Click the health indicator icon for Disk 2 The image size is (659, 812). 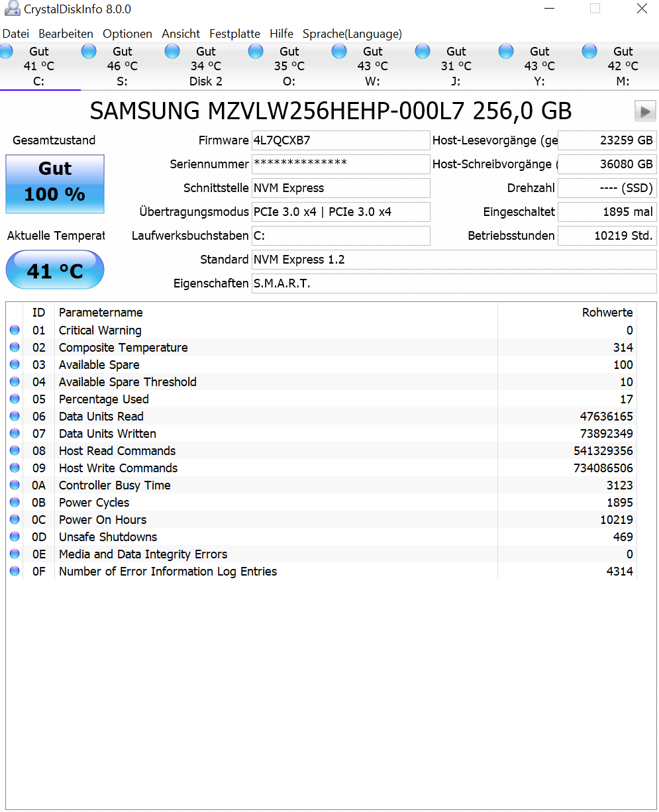point(172,50)
